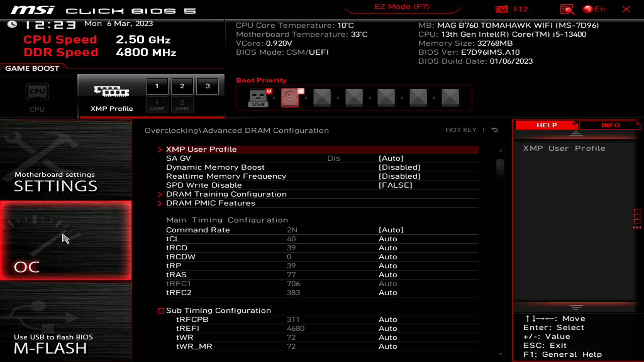Select Command Rate Auto dropdown
Image resolution: width=644 pixels, height=362 pixels.
pos(391,229)
